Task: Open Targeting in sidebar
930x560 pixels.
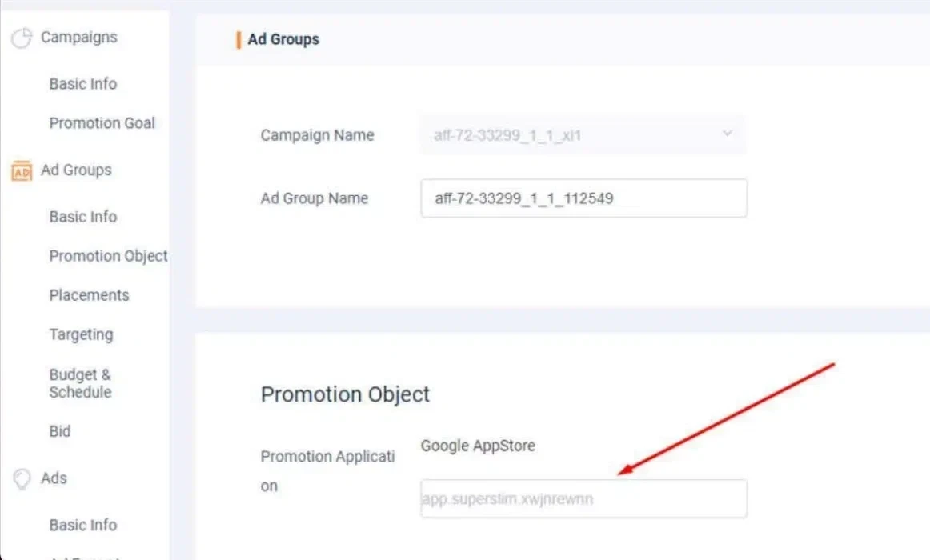Action: click(x=82, y=335)
